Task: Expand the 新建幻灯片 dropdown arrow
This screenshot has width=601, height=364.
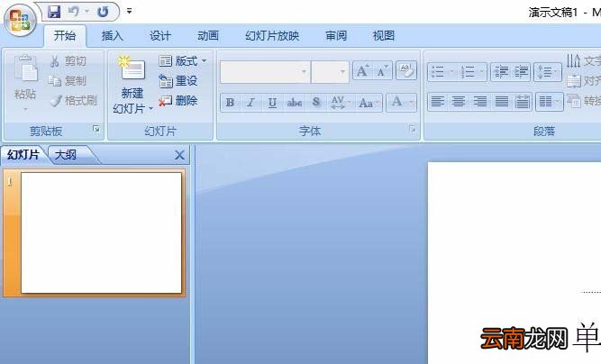Action: click(x=151, y=109)
